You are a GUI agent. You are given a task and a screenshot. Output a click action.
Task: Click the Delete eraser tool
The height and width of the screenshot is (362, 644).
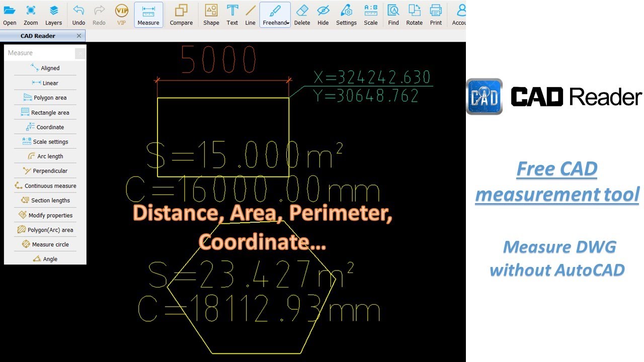pyautogui.click(x=302, y=15)
